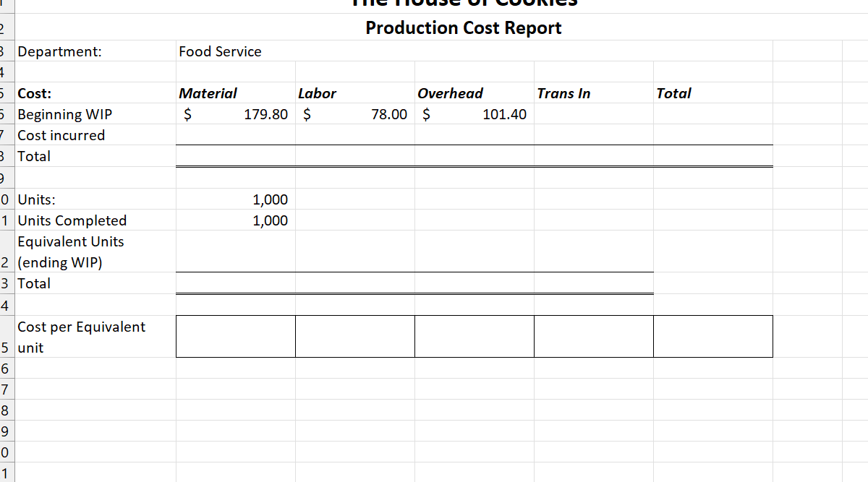Select the Labor cell in Units Completed row
The width and height of the screenshot is (868, 482).
point(355,220)
